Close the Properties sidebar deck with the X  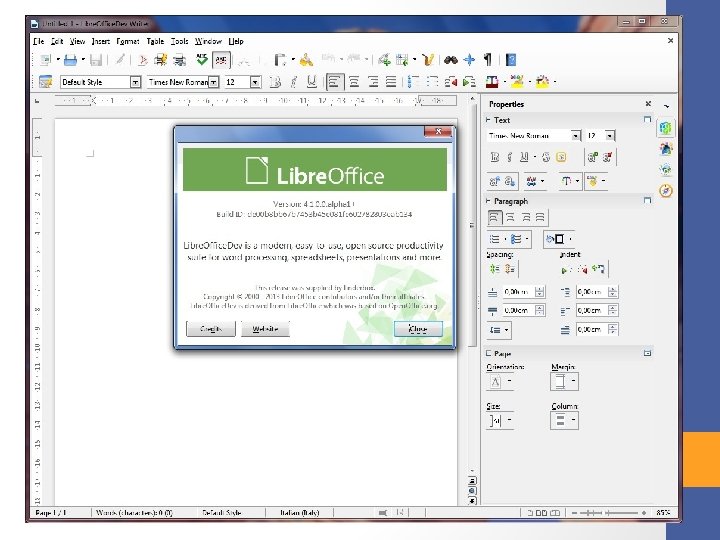(x=648, y=104)
